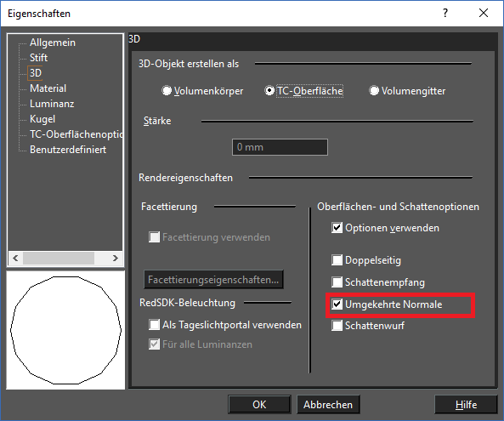Click the help question mark icon
The height and width of the screenshot is (421, 504).
tap(445, 14)
